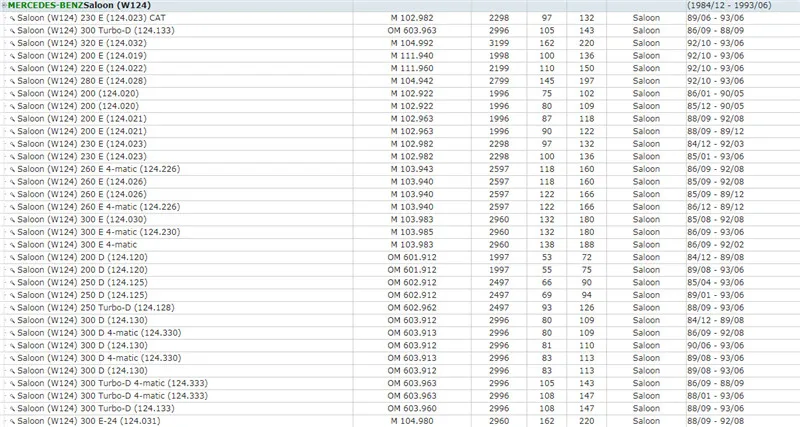
Task: Click date range 84/12 - 92/03
Action: pyautogui.click(x=715, y=144)
